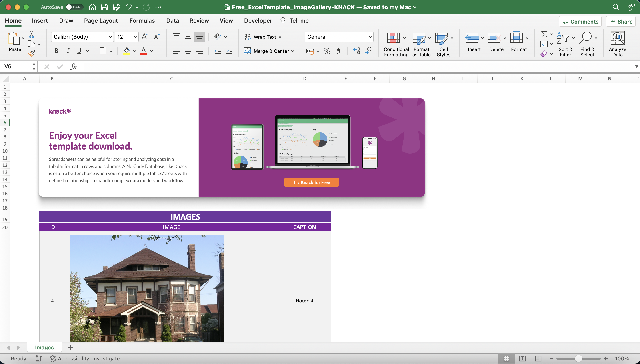Select the Italic formatting icon
Screen dimensions: 640x364
click(68, 51)
